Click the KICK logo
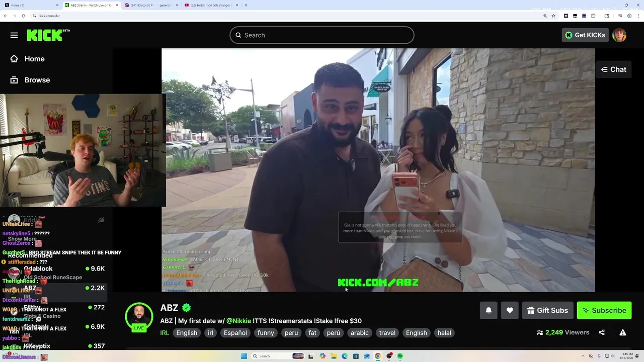Viewport: 644px width, 362px height. (48, 35)
